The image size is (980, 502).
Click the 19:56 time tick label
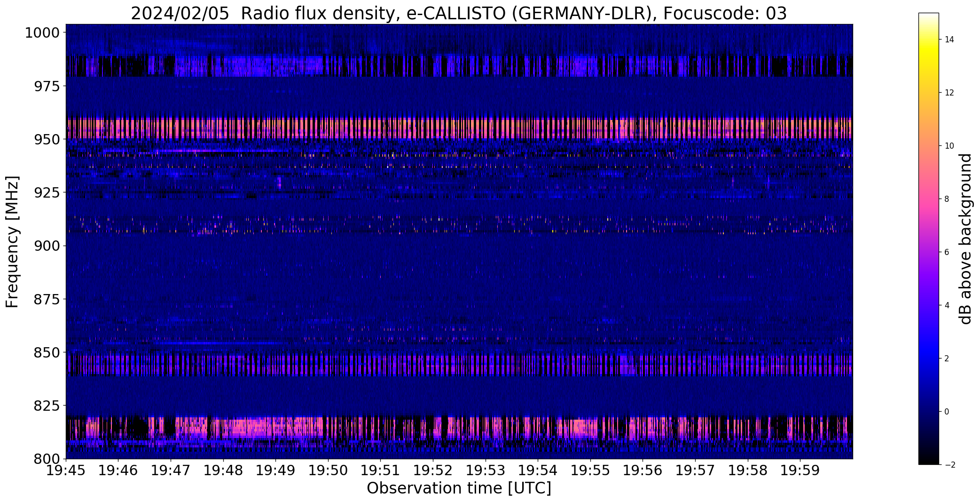coord(643,470)
